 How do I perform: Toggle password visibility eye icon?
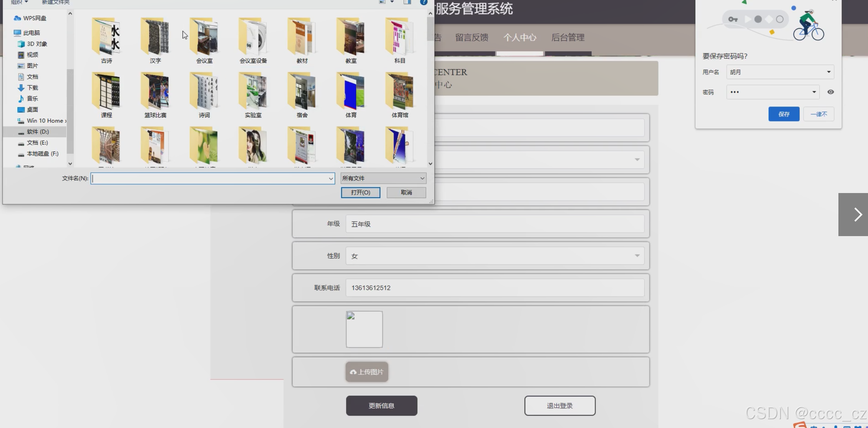830,92
